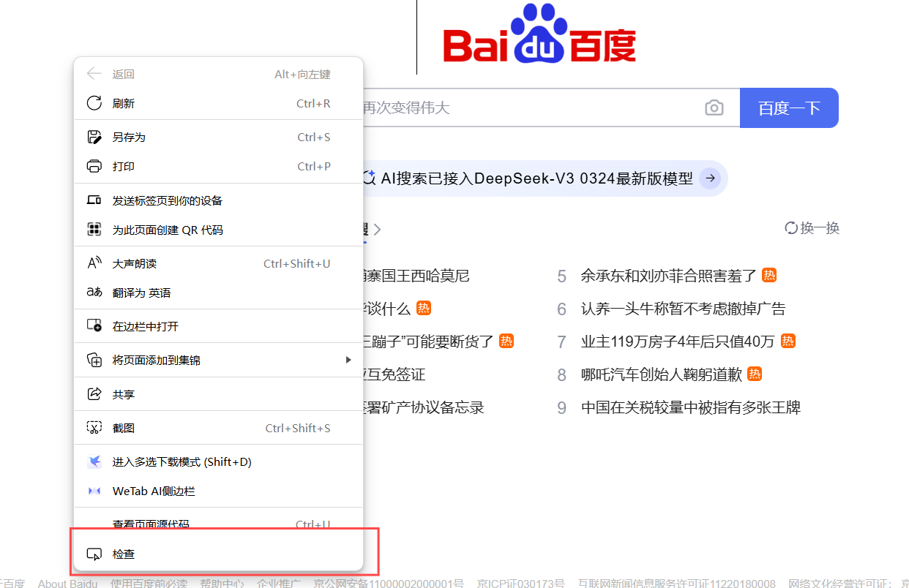Click the inspect icon beside 检查
This screenshot has width=909, height=588.
[x=94, y=554]
